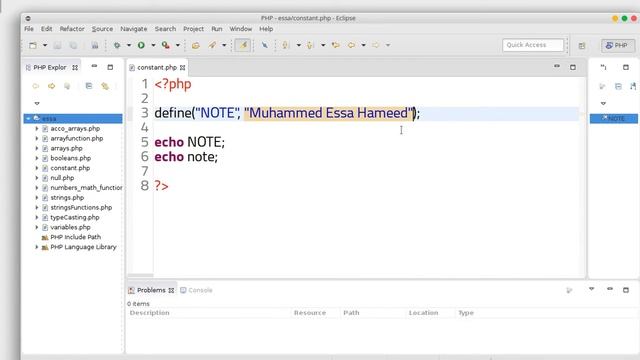
Task: Select the PHP perspective button
Action: point(618,45)
